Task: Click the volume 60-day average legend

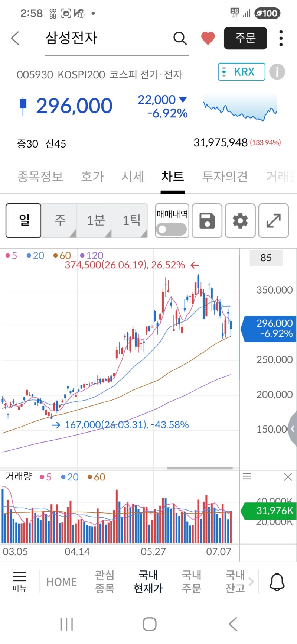Action: click(97, 477)
